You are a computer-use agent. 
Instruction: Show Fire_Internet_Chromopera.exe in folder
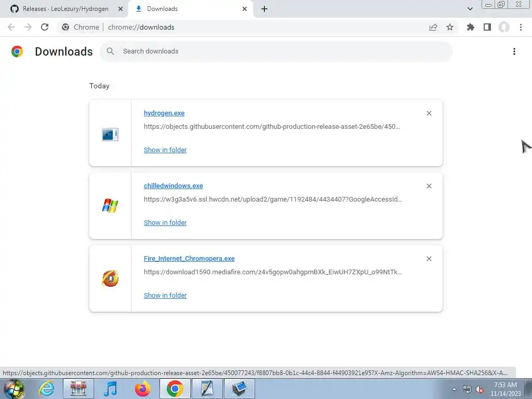pos(165,295)
